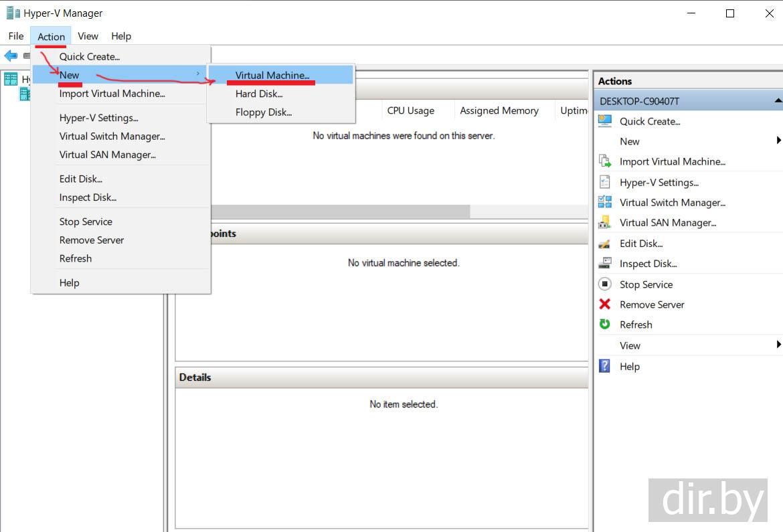Click the green Refresh icon in Actions pane
This screenshot has height=532, width=783.
[x=605, y=325]
